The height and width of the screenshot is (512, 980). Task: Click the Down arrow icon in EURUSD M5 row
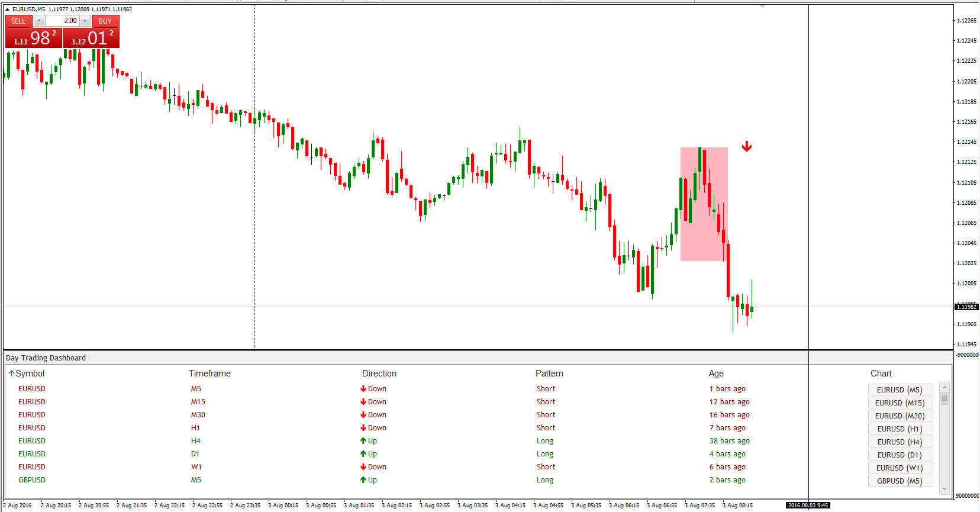(363, 389)
